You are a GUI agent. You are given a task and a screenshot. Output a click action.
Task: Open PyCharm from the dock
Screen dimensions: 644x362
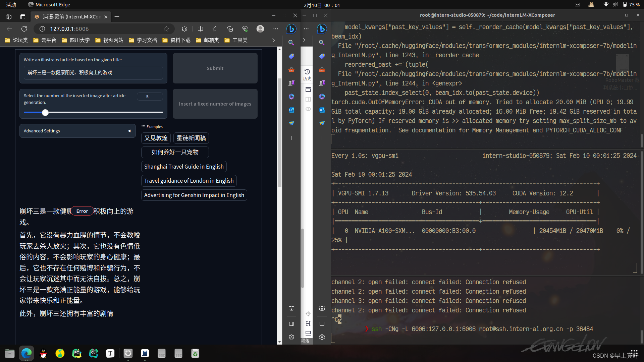[77, 353]
